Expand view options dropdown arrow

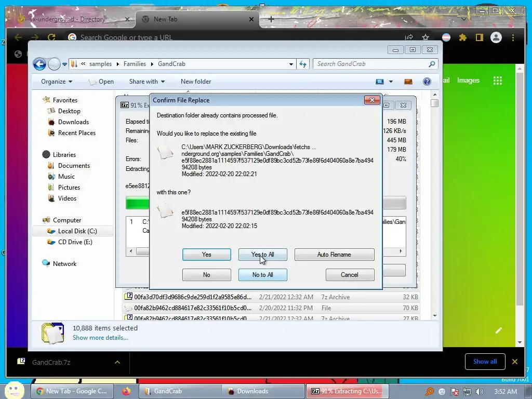[391, 82]
